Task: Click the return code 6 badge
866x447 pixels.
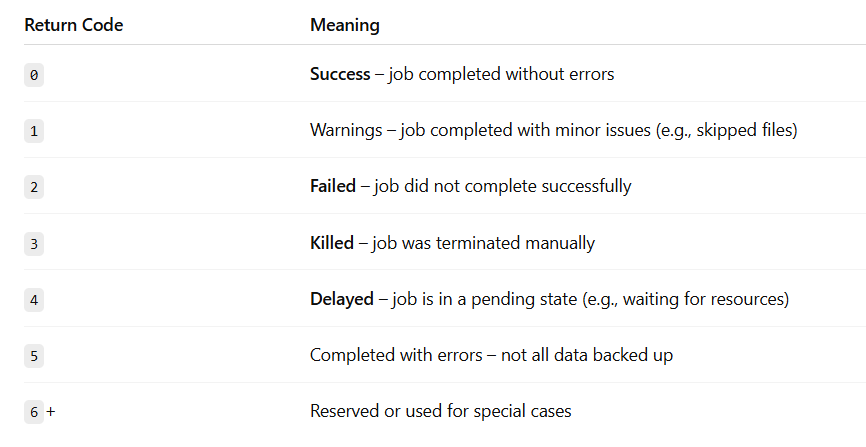Action: click(34, 412)
